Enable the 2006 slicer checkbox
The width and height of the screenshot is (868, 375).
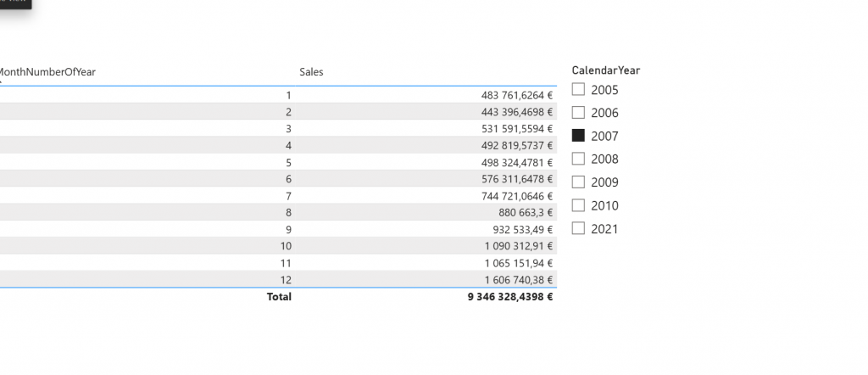[578, 112]
